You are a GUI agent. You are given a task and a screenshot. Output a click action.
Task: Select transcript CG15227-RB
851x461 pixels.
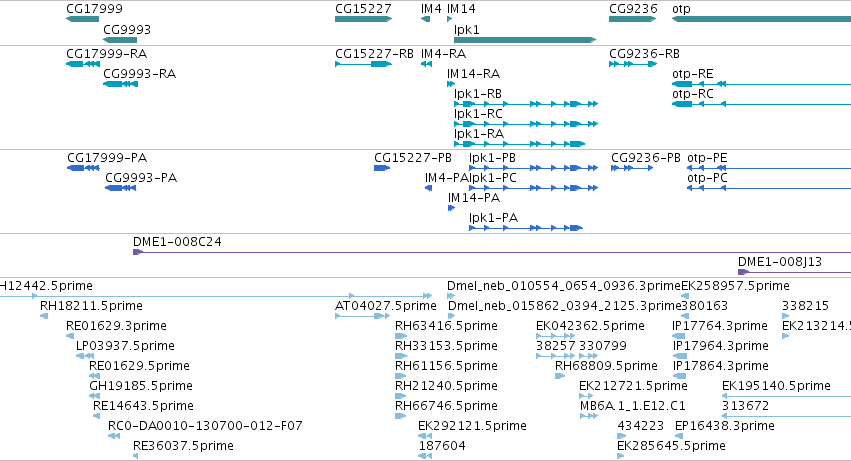pyautogui.click(x=363, y=64)
